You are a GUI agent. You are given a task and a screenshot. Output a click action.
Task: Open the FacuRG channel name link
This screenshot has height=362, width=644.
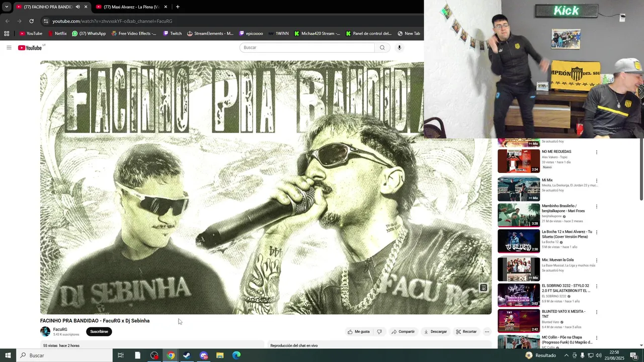60,329
